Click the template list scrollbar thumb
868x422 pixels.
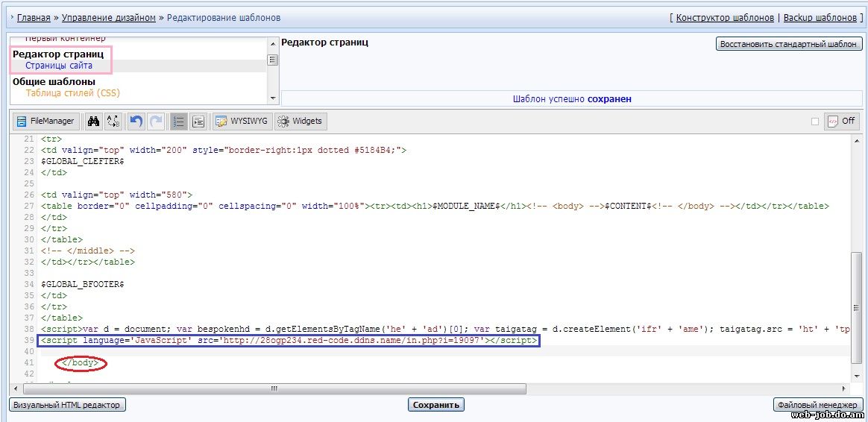(272, 60)
